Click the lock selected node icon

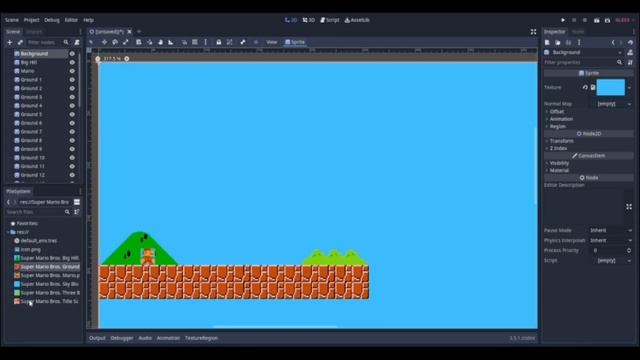(x=219, y=42)
